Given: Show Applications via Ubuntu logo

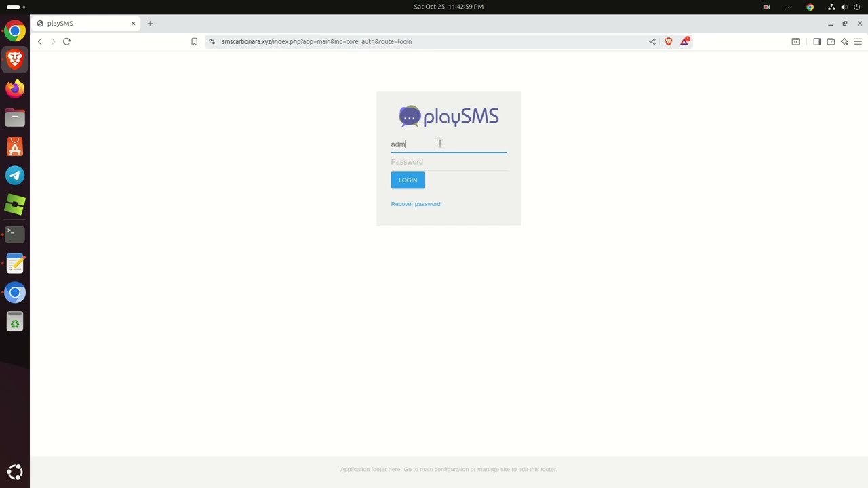Looking at the screenshot, I should 15,472.
